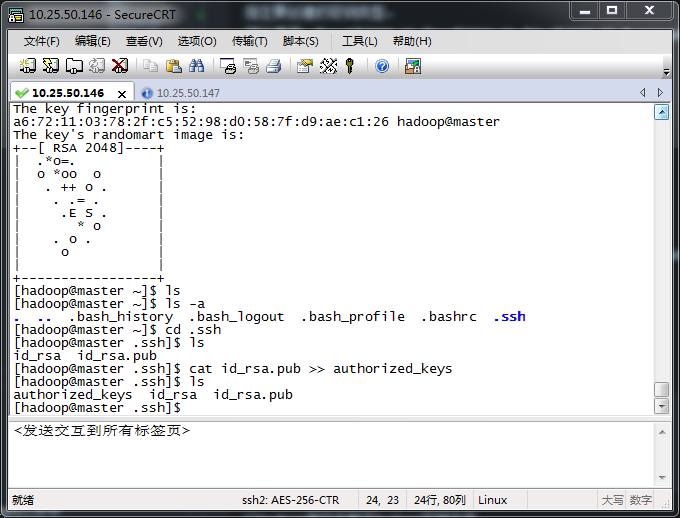Image resolution: width=680 pixels, height=518 pixels.
Task: Open Quick Connect from the toolbar
Action: pos(50,66)
